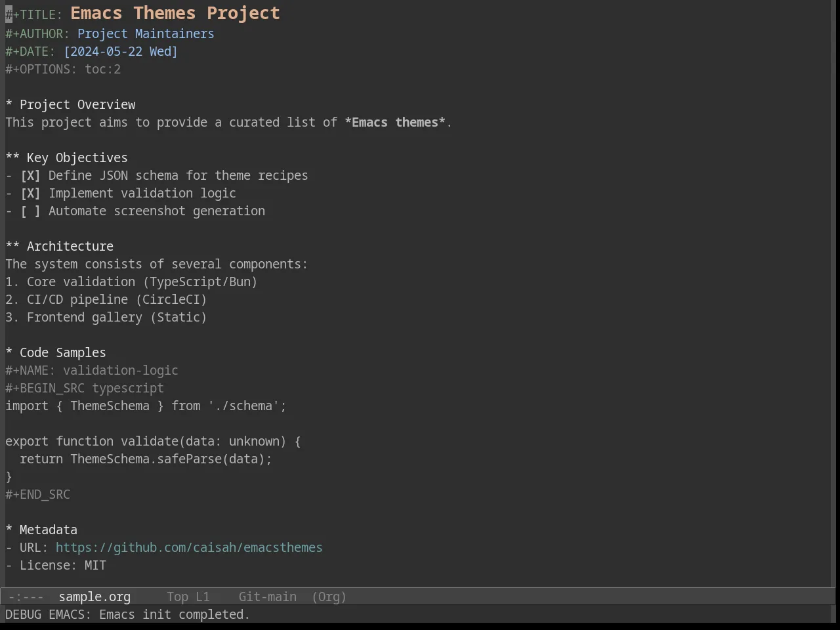Toggle the checkbox for Define JSON schema
This screenshot has width=840, height=630.
click(x=30, y=176)
